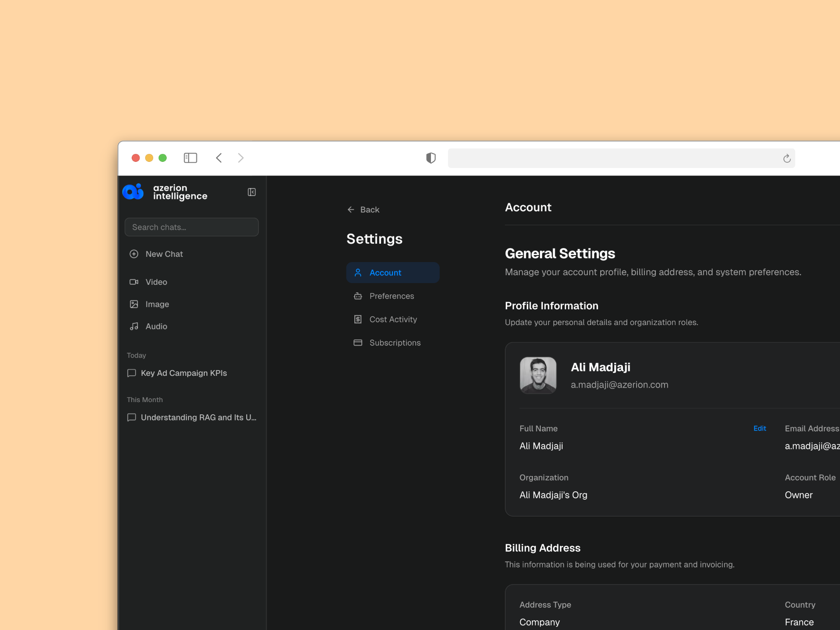
Task: Toggle the browser sidebar button
Action: pos(190,158)
